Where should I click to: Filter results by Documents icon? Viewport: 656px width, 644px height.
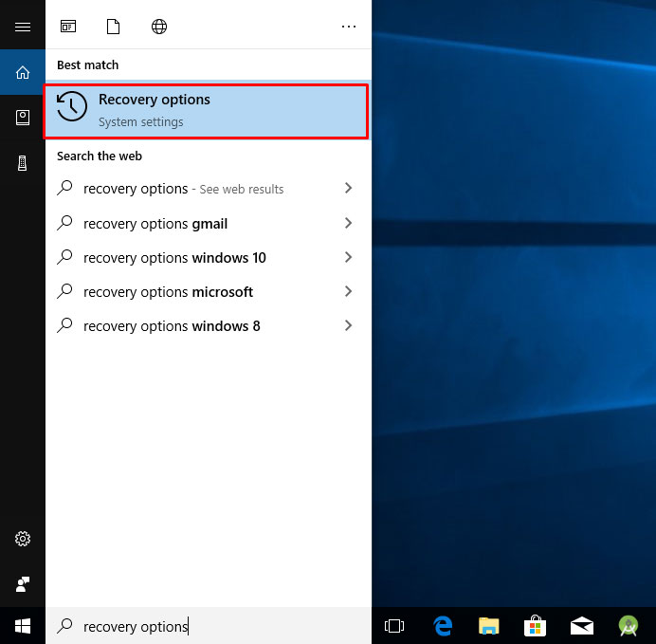113,27
